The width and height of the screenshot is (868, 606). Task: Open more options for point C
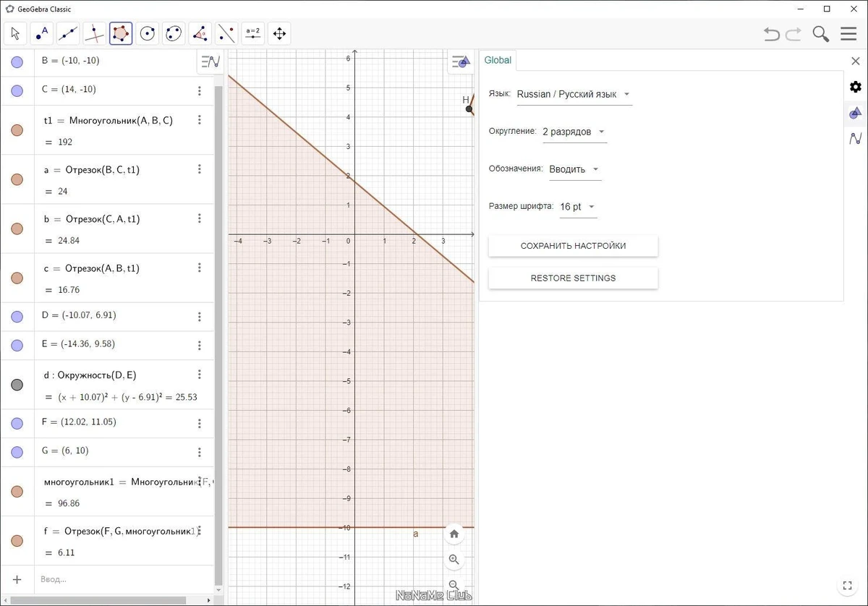200,91
